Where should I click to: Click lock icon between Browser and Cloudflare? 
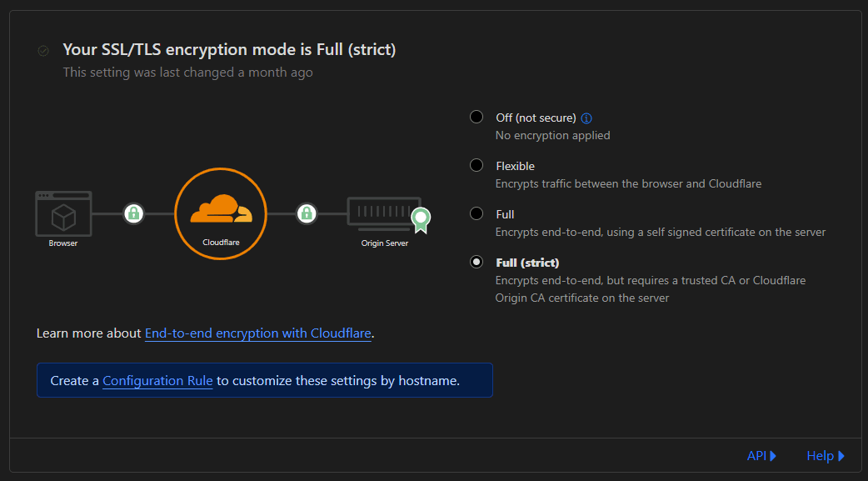point(133,213)
